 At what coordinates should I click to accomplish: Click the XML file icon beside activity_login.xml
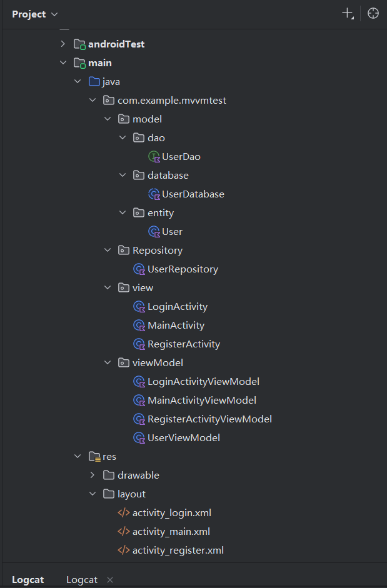[123, 512]
